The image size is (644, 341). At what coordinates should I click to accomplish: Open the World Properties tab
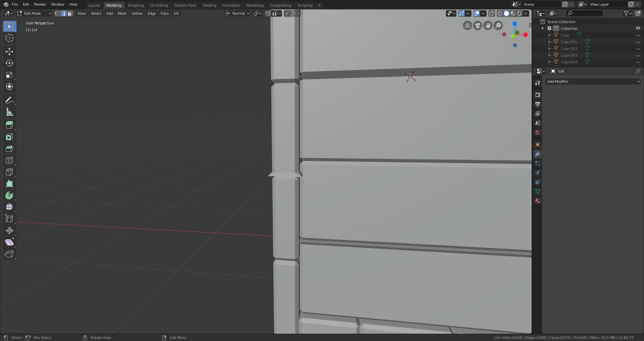point(537,132)
